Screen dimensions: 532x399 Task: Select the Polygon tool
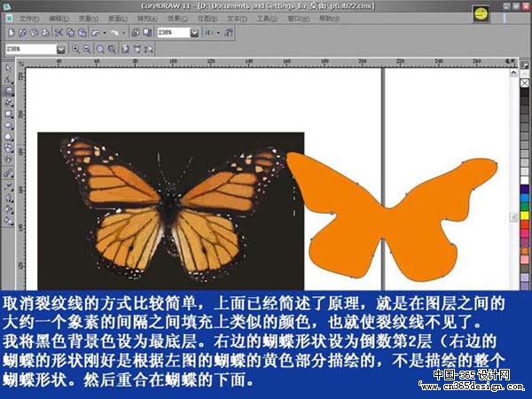[8, 137]
